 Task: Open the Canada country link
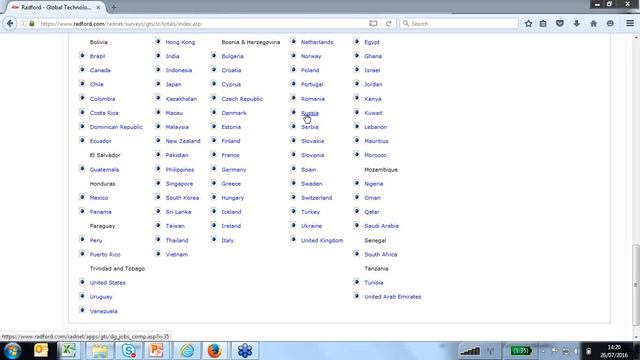[100, 70]
